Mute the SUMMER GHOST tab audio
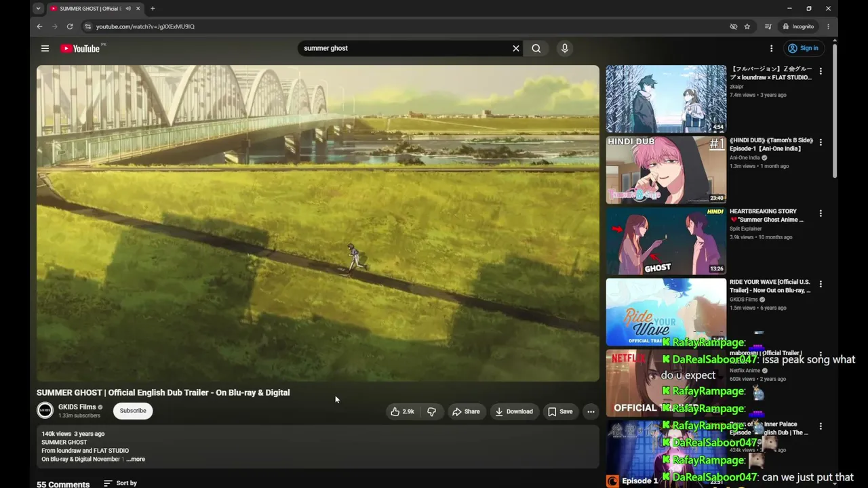Screen dimensions: 868x488 click(128, 9)
